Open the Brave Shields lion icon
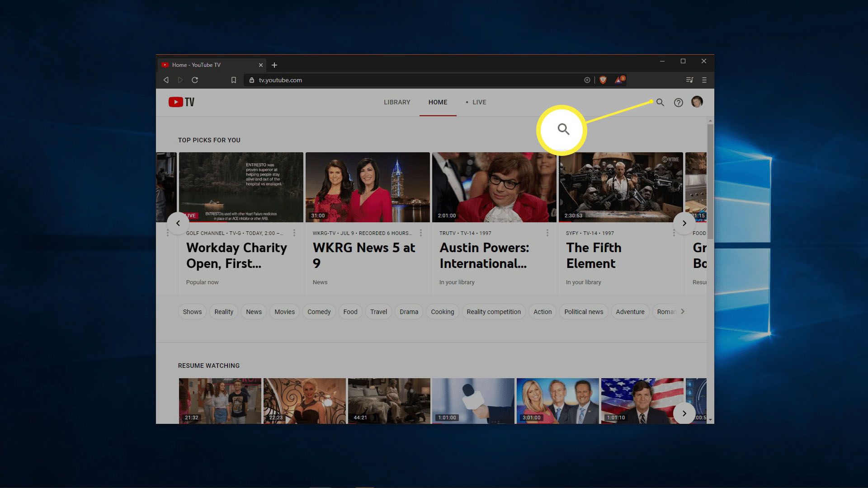868x488 pixels. 603,80
